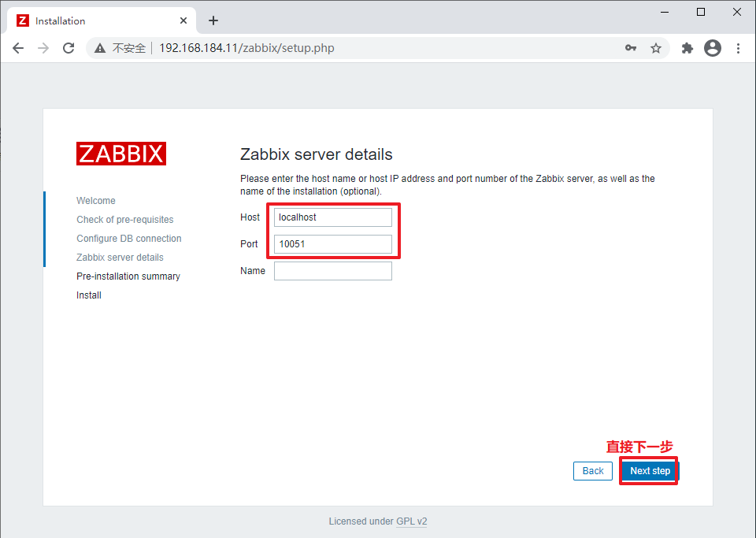This screenshot has height=538, width=756.
Task: Open a new browser tab
Action: click(213, 20)
